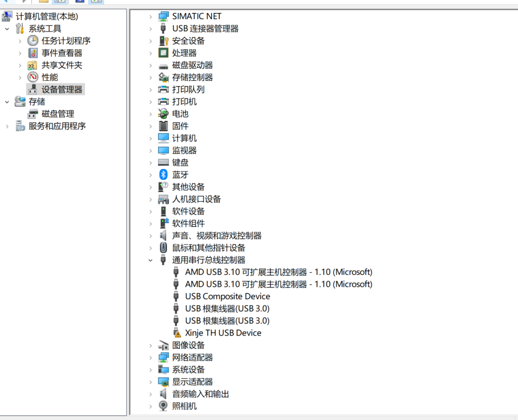
Task: Collapse the 通用串行总线控制器 category
Action: (x=151, y=260)
